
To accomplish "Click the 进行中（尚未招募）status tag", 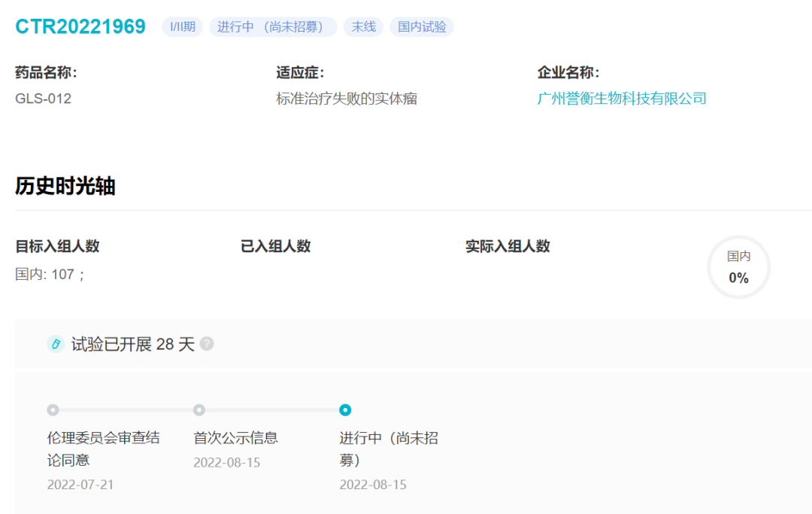I will [273, 27].
